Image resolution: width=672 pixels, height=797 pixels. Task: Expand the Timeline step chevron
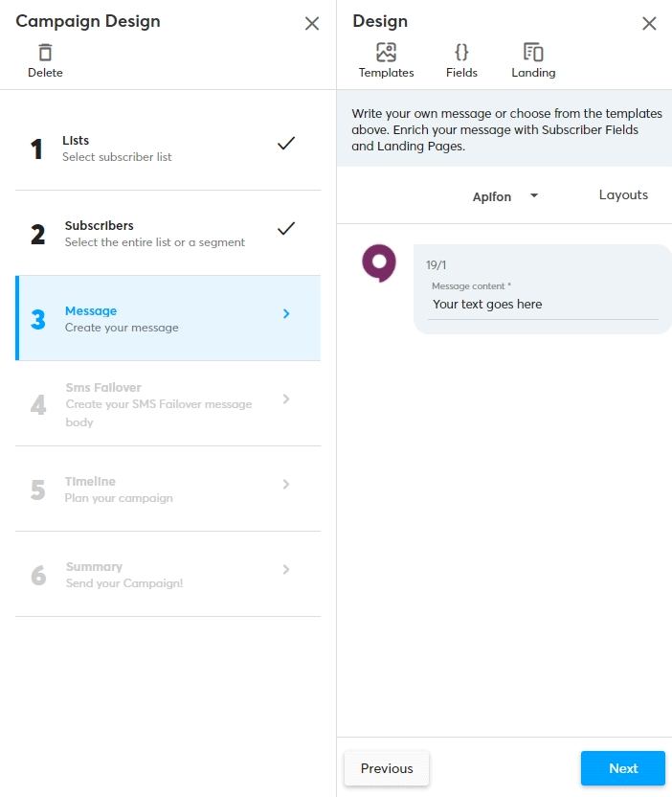286,484
